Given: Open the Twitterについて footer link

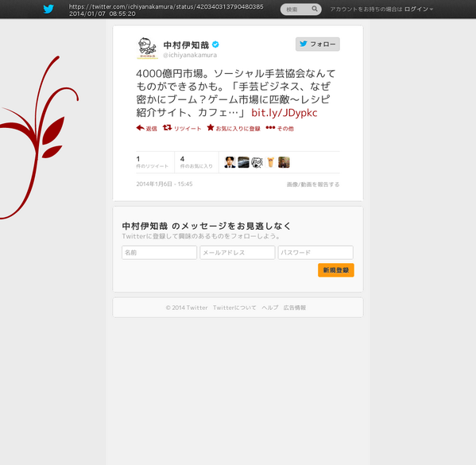Looking at the screenshot, I should pos(234,308).
